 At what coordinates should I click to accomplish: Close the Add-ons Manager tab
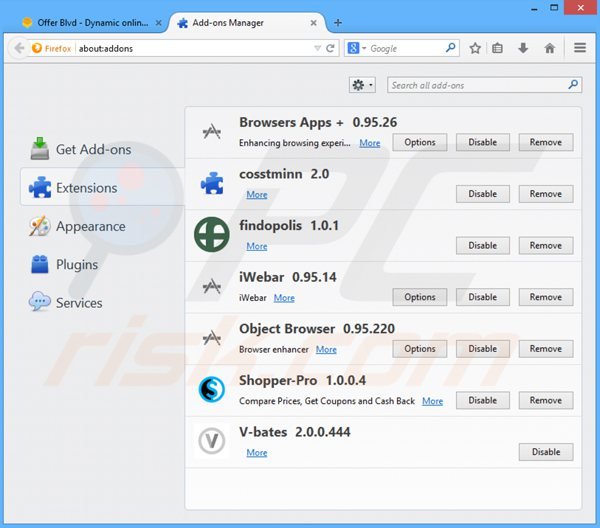pos(313,23)
